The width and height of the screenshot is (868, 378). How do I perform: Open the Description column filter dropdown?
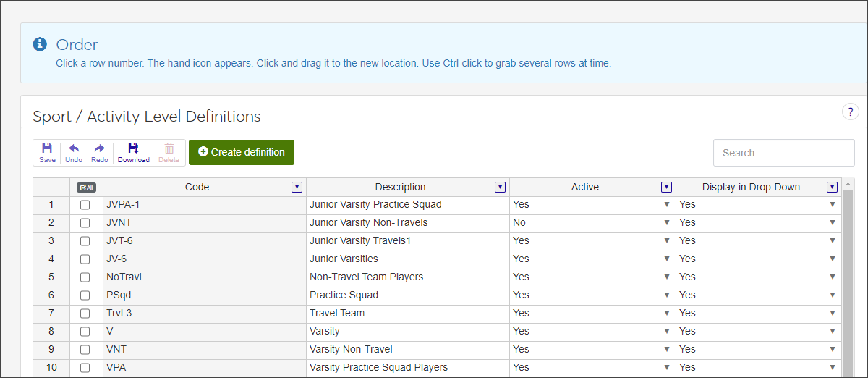pyautogui.click(x=500, y=187)
